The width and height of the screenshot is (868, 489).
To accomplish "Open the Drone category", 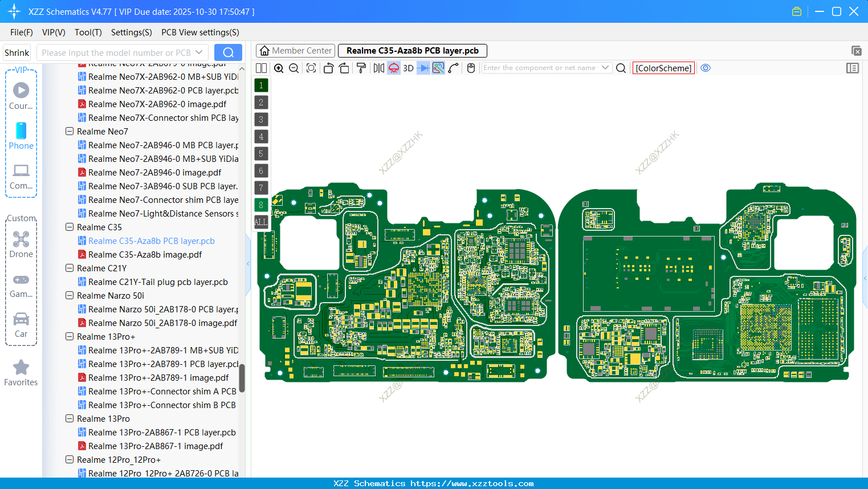I will [21, 244].
